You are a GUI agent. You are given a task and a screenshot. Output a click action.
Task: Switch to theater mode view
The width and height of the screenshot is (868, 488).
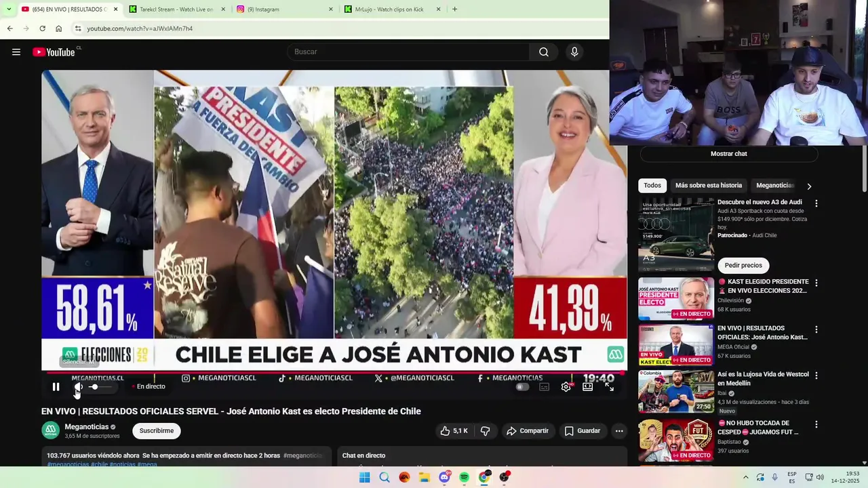(587, 387)
